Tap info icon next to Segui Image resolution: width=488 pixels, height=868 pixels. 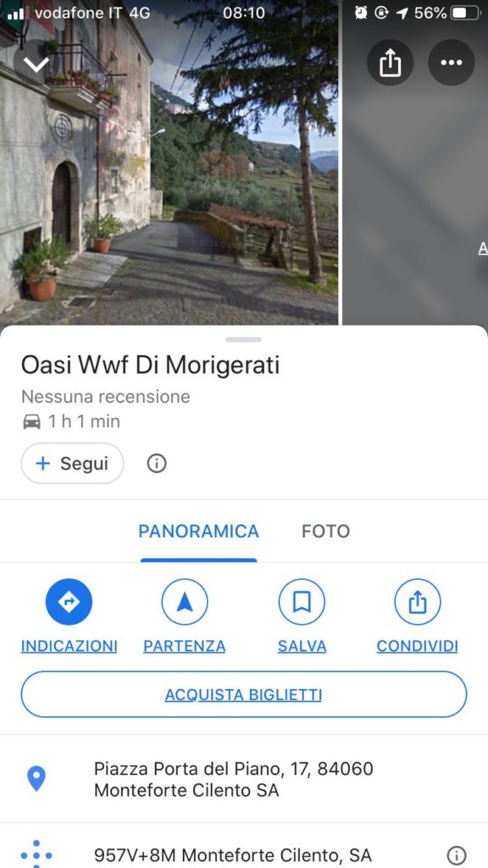click(x=157, y=464)
